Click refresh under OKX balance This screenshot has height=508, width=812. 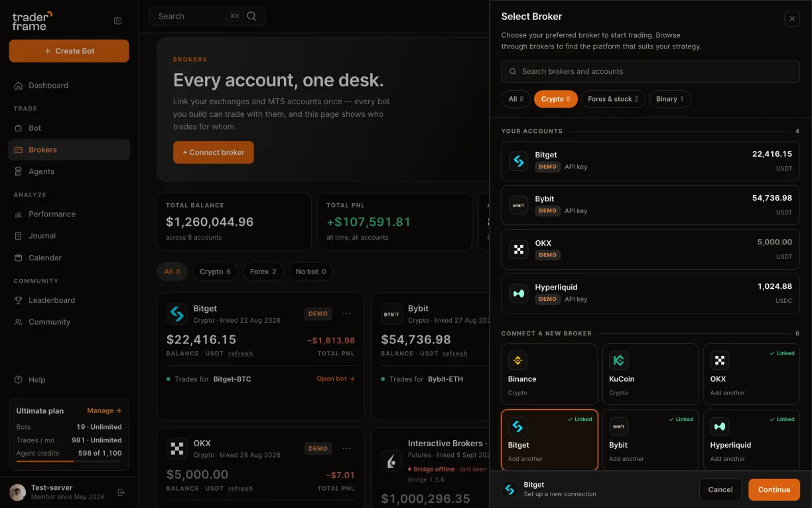pyautogui.click(x=240, y=489)
